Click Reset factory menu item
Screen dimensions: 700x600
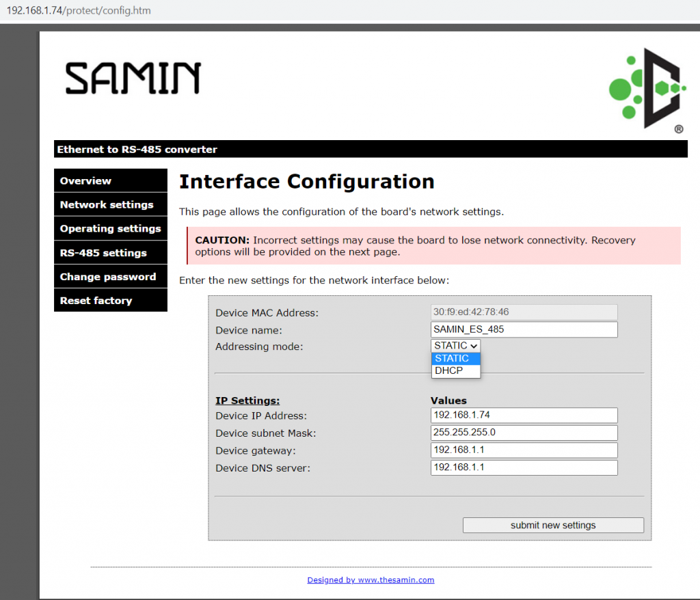pyautogui.click(x=110, y=301)
